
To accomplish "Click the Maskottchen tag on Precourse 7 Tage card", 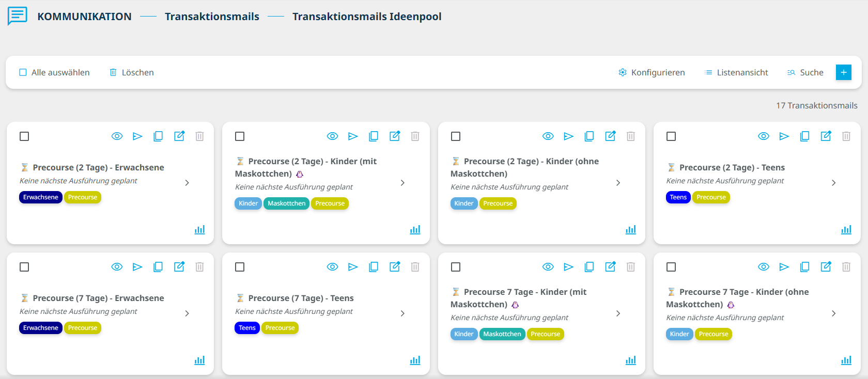I will [x=502, y=334].
